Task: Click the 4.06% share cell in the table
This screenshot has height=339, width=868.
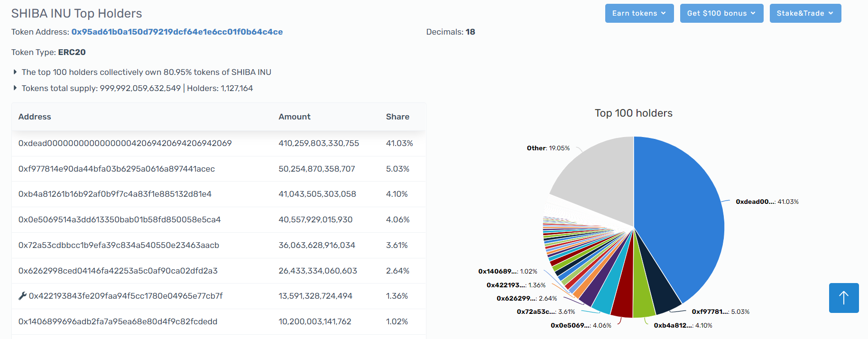Action: (397, 220)
